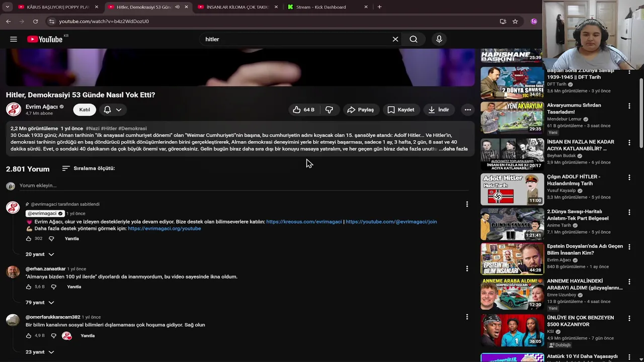This screenshot has width=644, height=362.
Task: Run search with magnifier icon
Action: point(414,39)
